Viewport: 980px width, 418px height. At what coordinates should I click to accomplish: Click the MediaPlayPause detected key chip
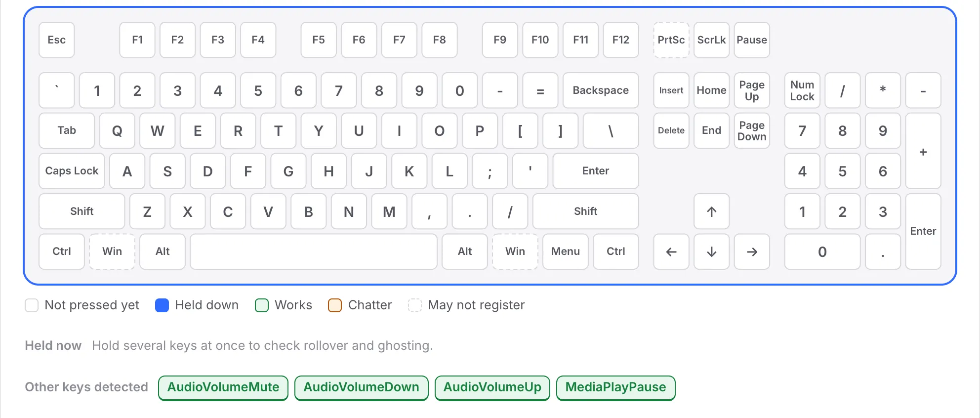616,388
